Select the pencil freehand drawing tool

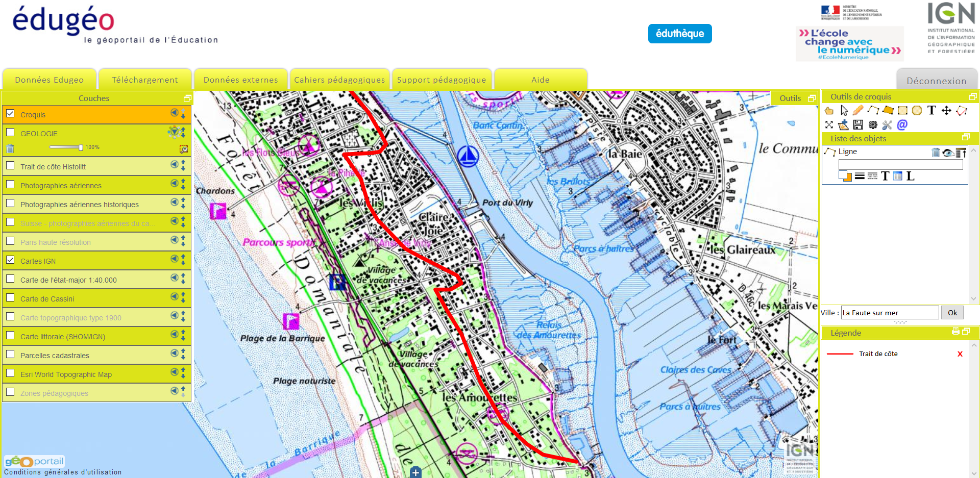(x=858, y=110)
